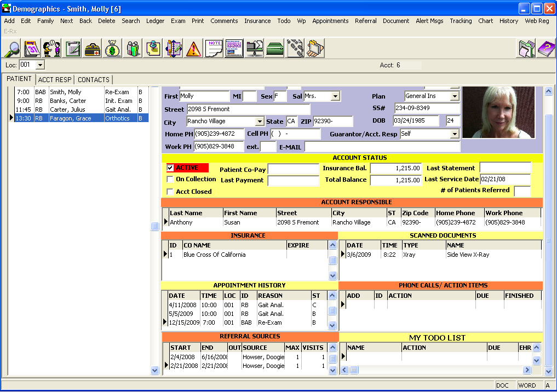Check the Acct Closed checkbox
The width and height of the screenshot is (557, 392).
click(x=170, y=192)
